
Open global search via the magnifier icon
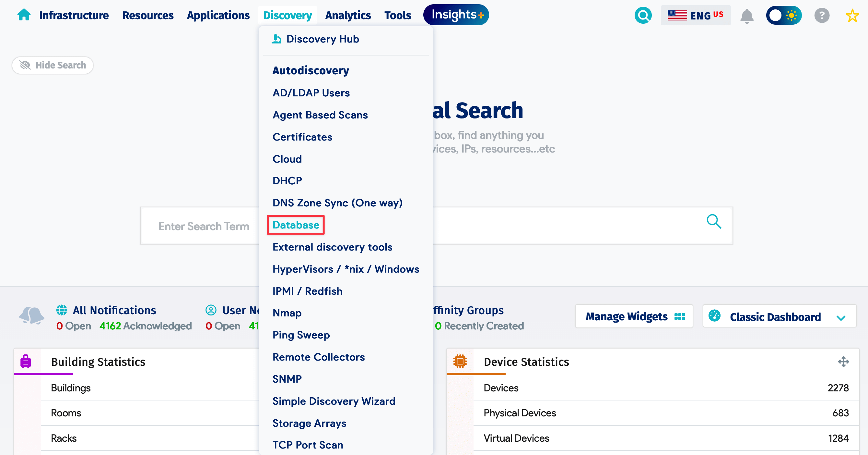click(643, 15)
